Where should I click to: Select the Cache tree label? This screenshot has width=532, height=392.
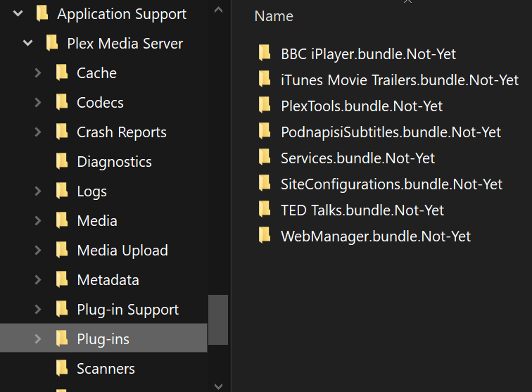click(96, 73)
